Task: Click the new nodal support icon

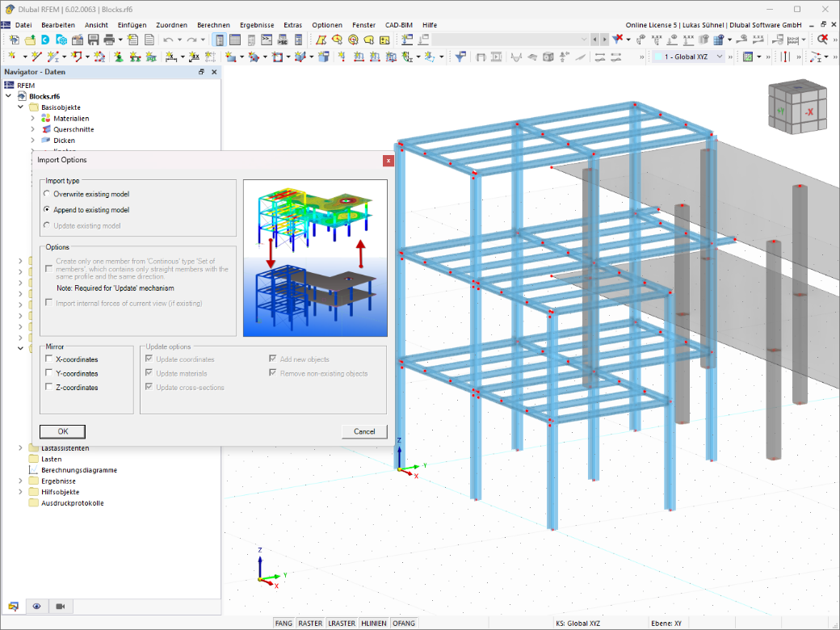Action: tap(119, 57)
